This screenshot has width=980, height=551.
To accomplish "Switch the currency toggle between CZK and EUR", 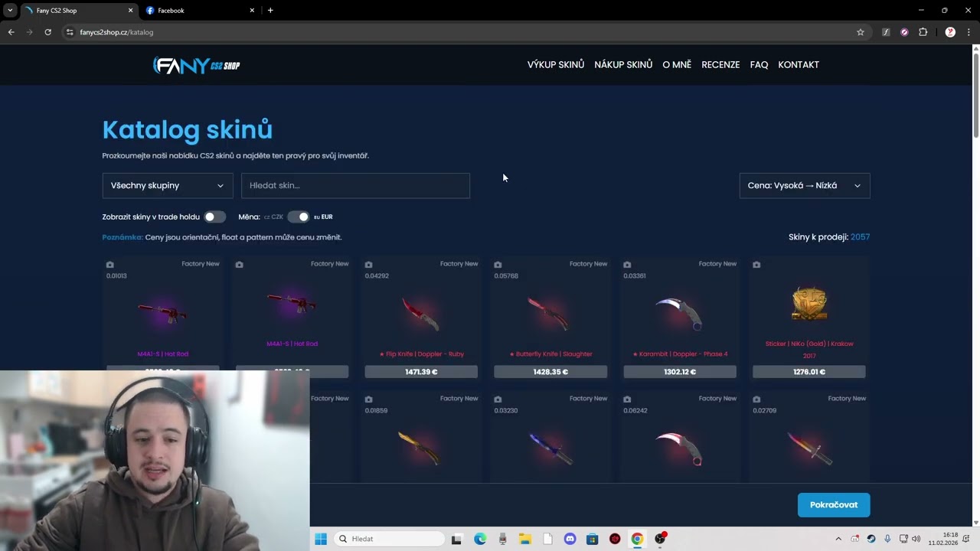I will [x=298, y=217].
